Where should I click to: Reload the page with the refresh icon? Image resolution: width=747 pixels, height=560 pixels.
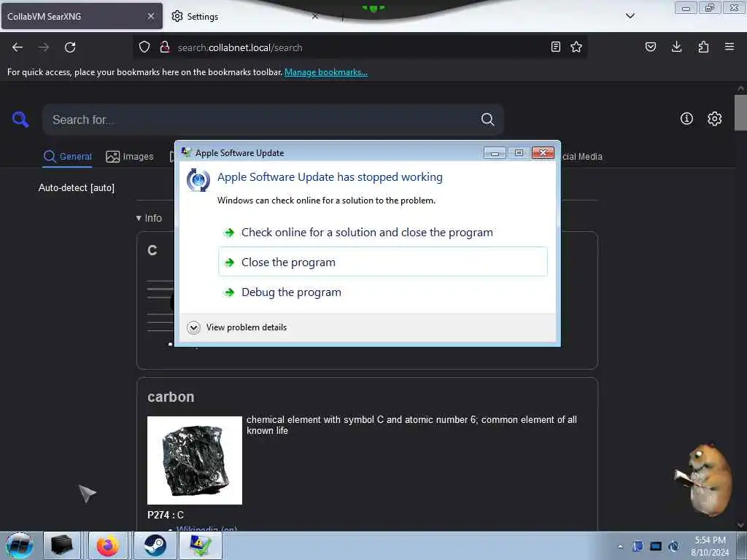(70, 47)
